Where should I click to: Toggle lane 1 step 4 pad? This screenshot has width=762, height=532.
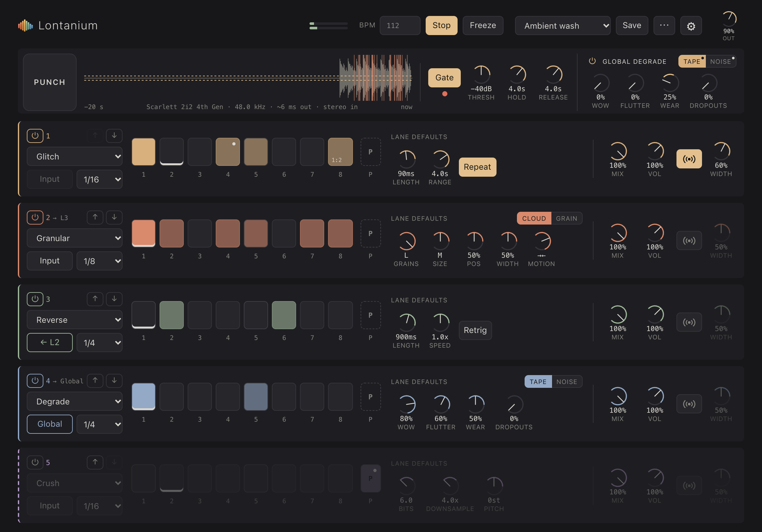pos(228,151)
